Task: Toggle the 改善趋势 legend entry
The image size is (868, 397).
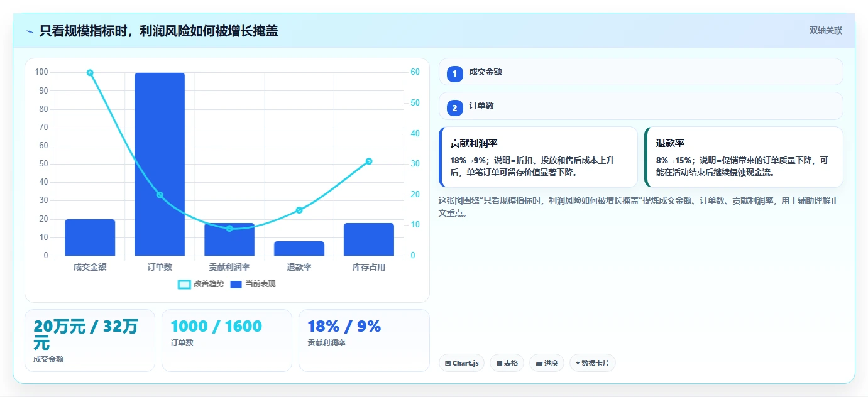Action: click(201, 284)
